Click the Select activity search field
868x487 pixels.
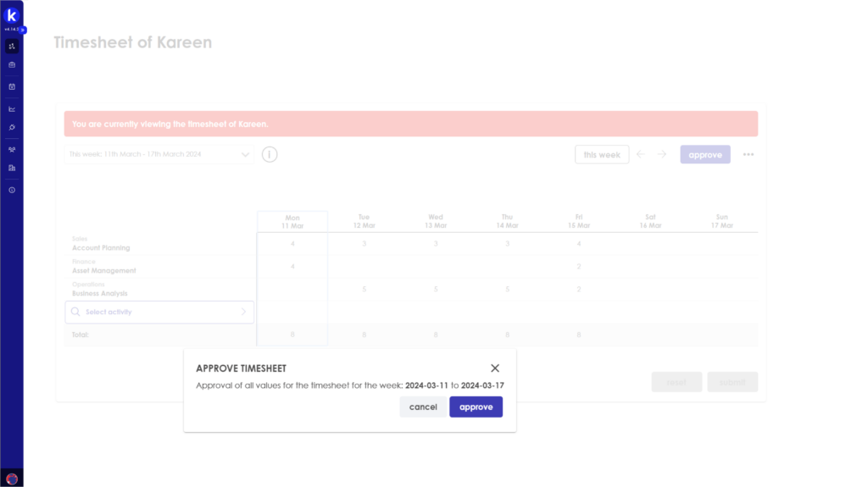pos(159,313)
